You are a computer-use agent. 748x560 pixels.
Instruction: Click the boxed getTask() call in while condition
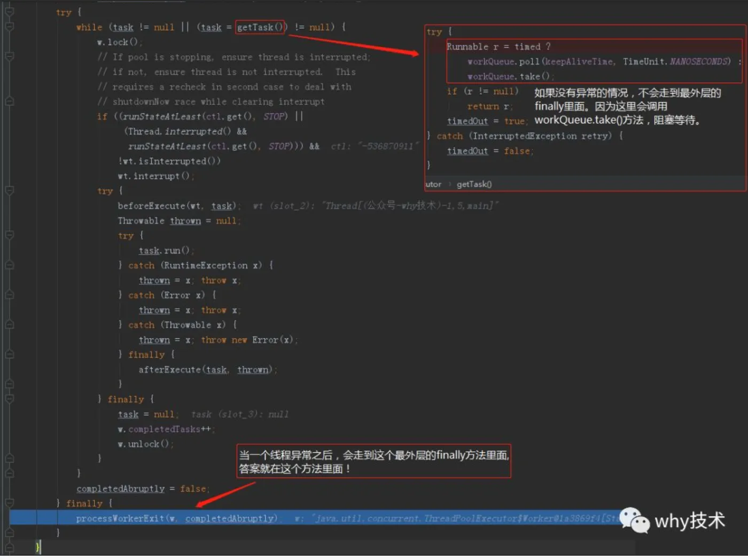(x=261, y=27)
